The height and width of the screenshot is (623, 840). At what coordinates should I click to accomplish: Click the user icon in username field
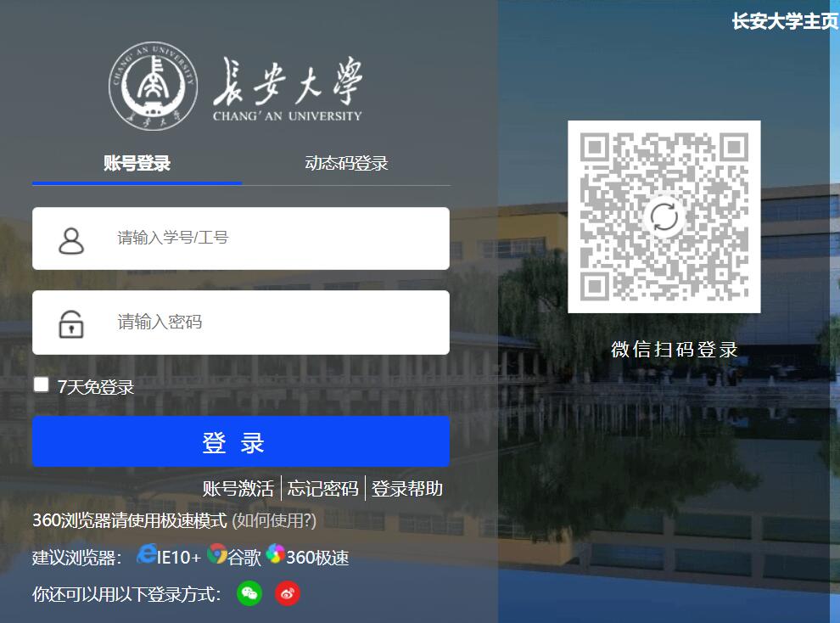70,239
